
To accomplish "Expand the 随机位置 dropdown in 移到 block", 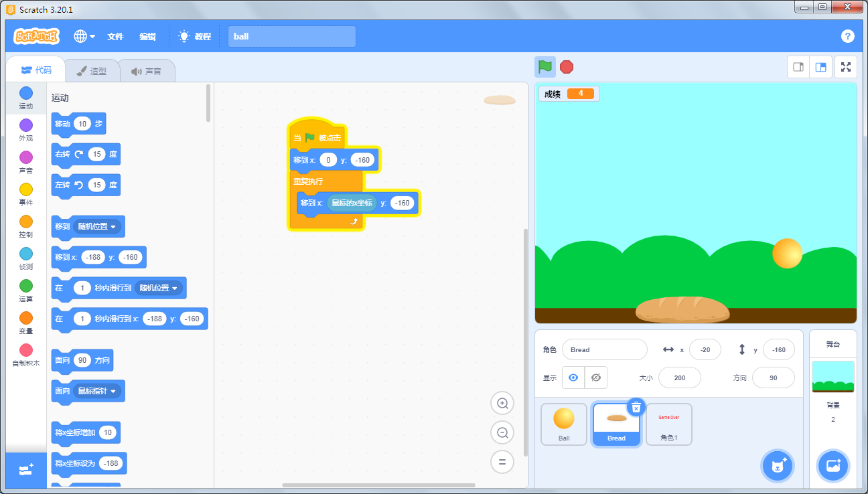I will point(98,227).
